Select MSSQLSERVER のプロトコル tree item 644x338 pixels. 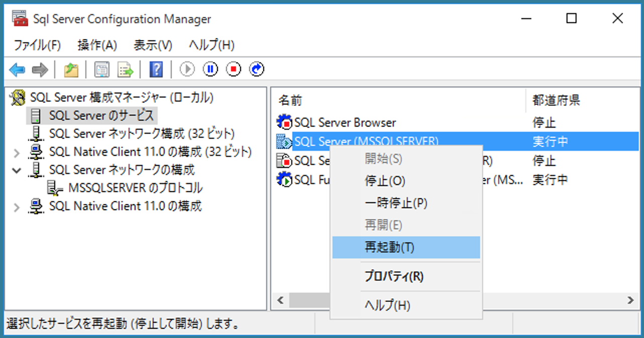(136, 188)
